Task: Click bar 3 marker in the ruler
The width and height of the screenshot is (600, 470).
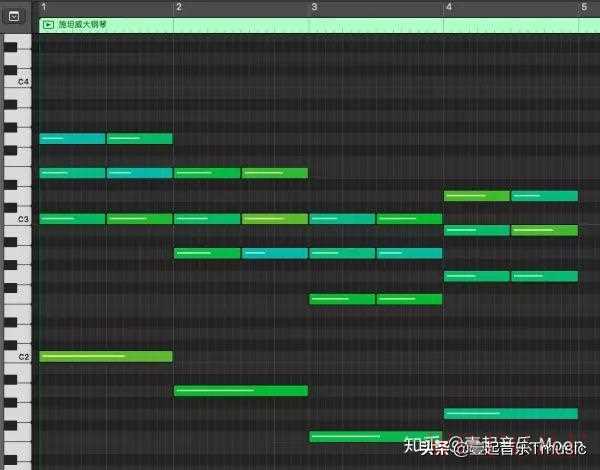Action: click(313, 7)
